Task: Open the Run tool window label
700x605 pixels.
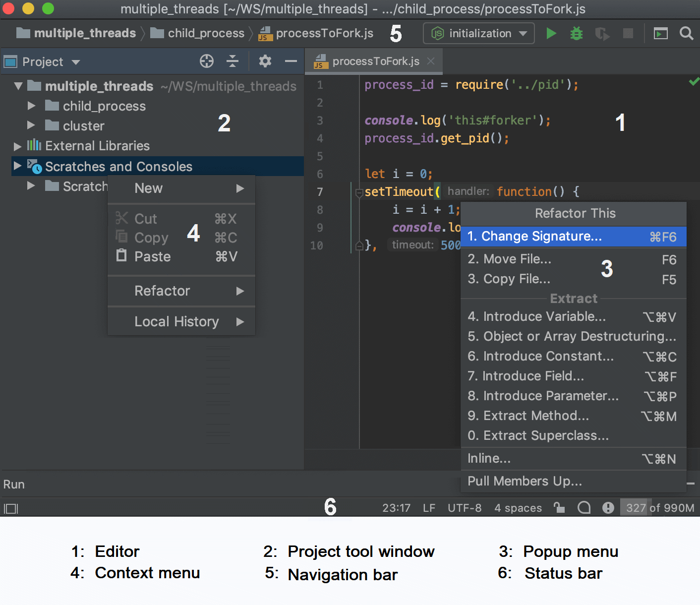Action: [14, 484]
